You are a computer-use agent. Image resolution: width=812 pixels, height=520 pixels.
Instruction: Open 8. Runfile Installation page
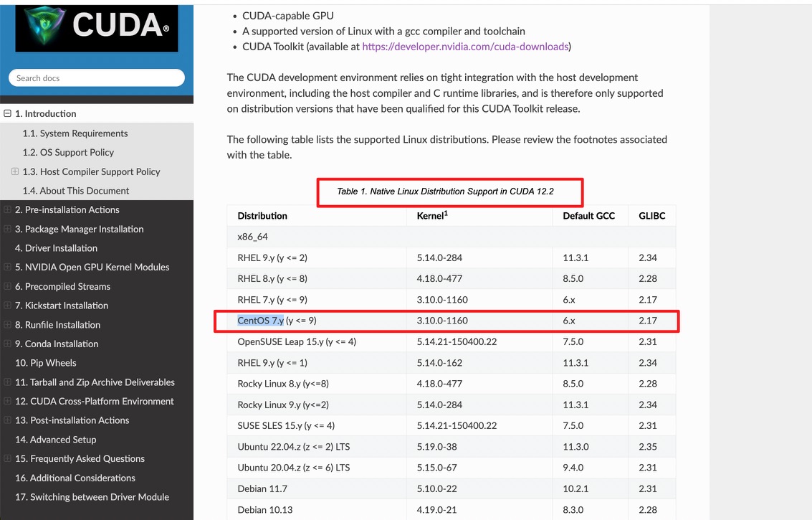pos(57,324)
